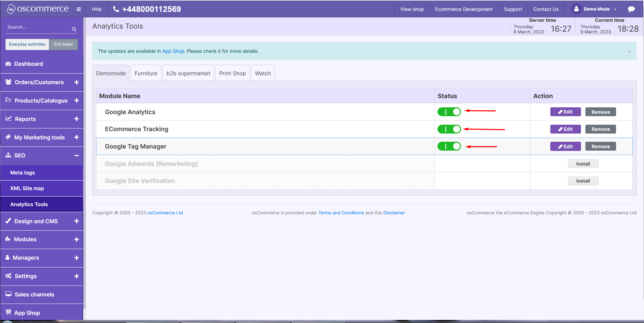Image resolution: width=644 pixels, height=323 pixels.
Task: Click the SEO sitemap icon
Action: pos(8,155)
